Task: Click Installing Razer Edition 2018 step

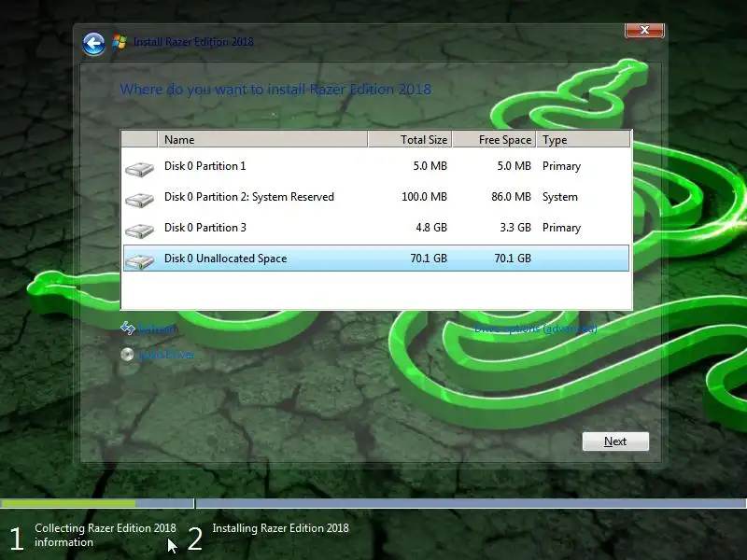Action: coord(281,528)
